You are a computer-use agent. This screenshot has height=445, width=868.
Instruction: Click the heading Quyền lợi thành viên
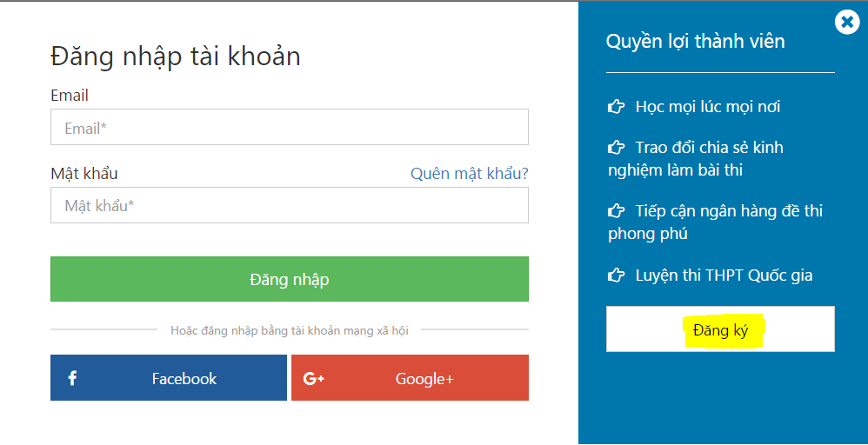(x=695, y=42)
